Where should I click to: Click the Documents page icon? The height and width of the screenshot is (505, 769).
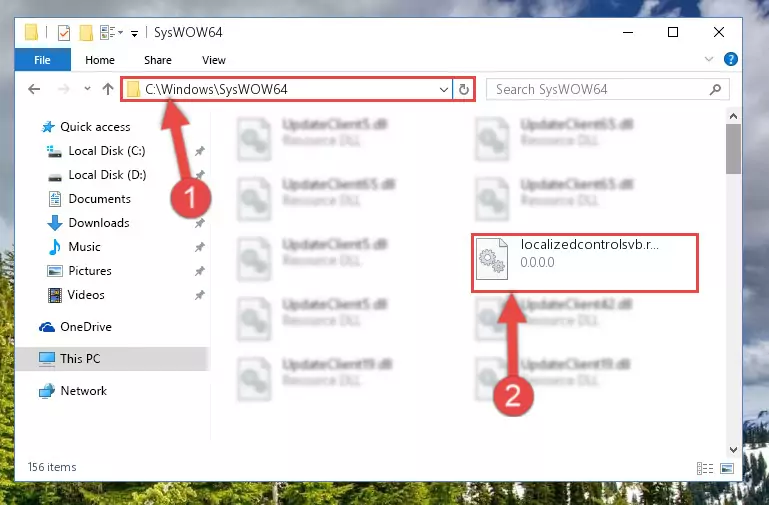click(54, 199)
